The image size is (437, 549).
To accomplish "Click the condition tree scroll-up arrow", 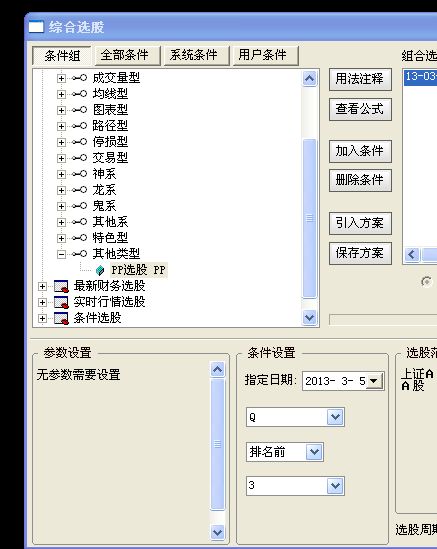I will [x=309, y=78].
